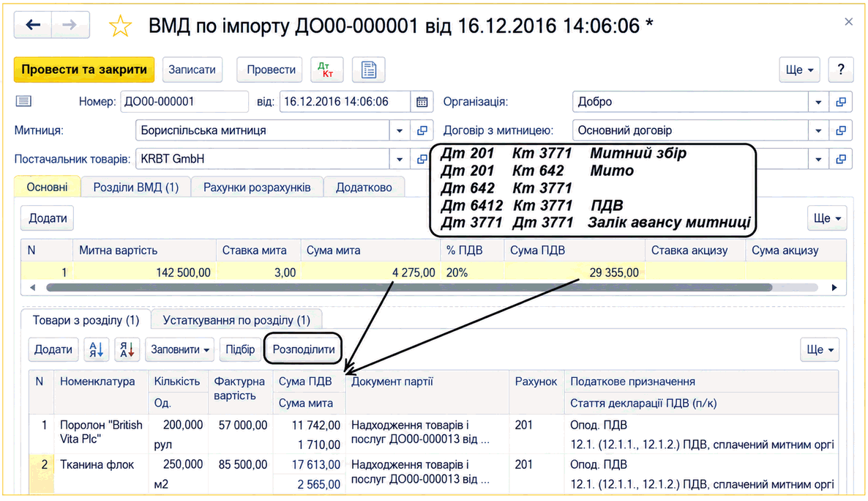This screenshot has width=868, height=501.
Task: Expand Постачальник товарів dropdown
Action: (x=399, y=160)
